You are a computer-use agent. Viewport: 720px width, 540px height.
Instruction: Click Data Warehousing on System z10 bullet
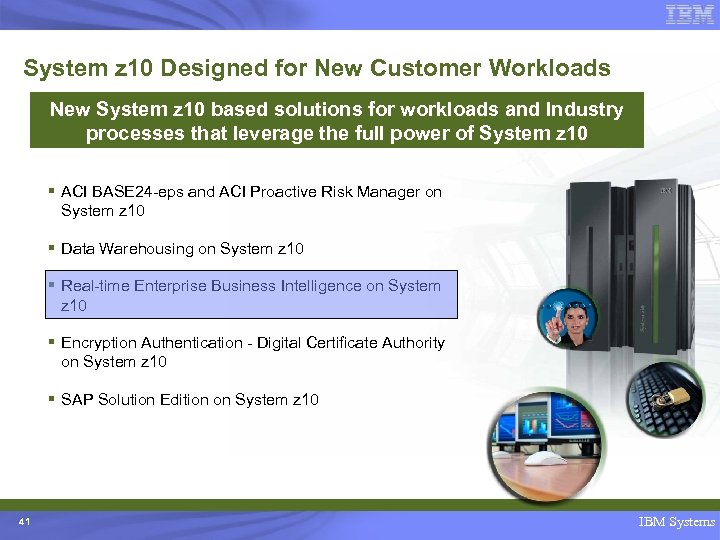click(182, 248)
